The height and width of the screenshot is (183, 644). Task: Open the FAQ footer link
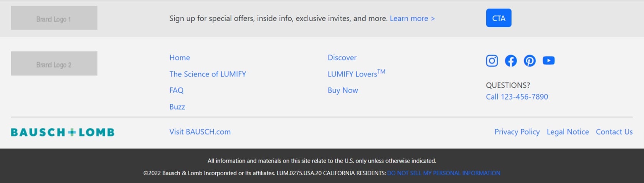(x=176, y=90)
